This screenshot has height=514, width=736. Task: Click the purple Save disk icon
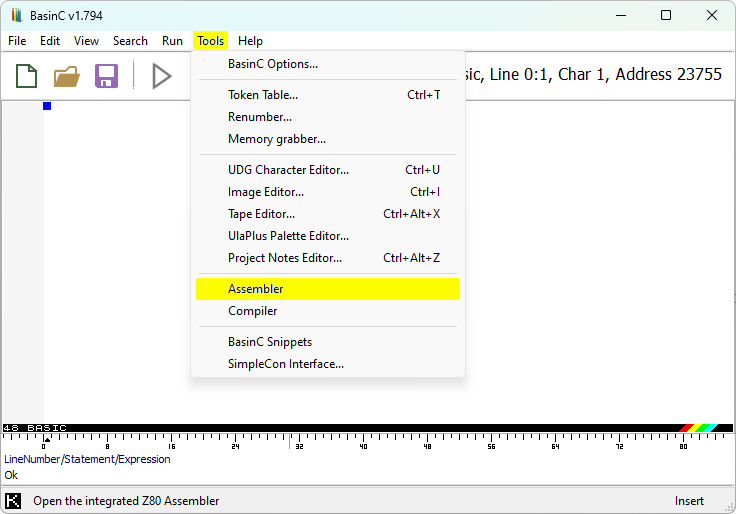(106, 76)
